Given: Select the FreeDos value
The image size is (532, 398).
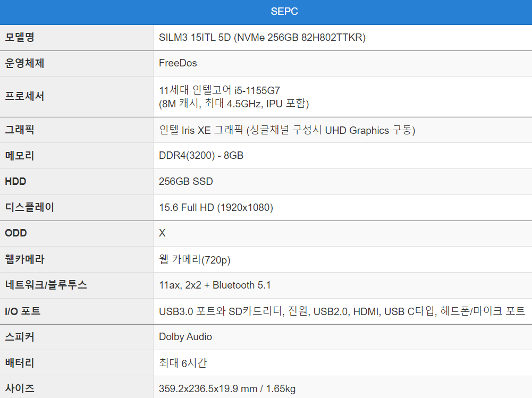Looking at the screenshot, I should [x=178, y=63].
